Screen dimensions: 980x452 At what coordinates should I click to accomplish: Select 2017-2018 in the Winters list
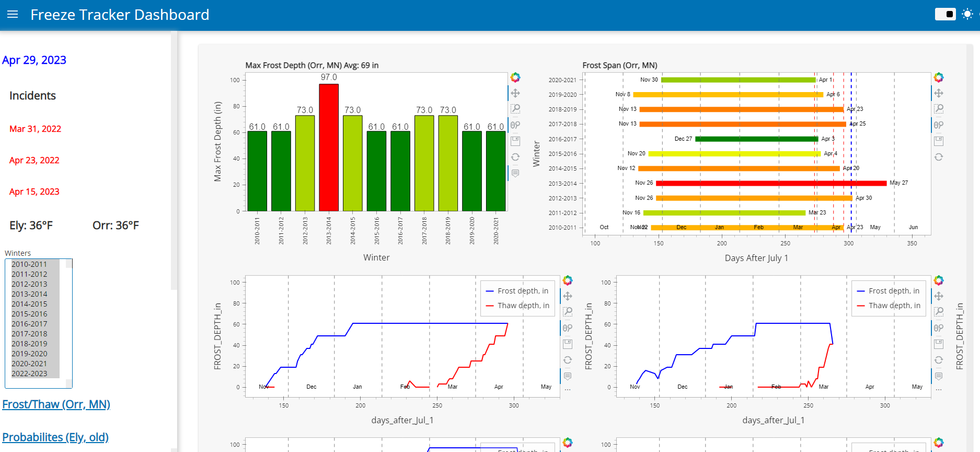pyautogui.click(x=36, y=334)
